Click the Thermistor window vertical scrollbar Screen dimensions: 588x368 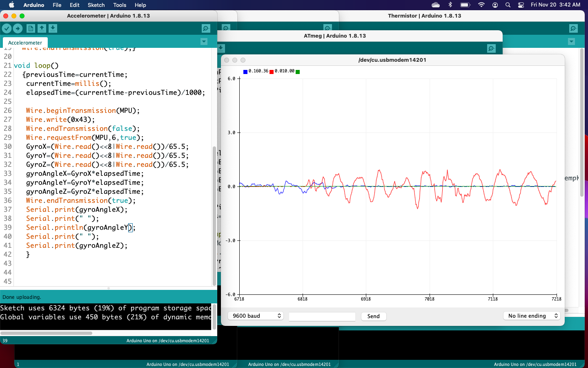pyautogui.click(x=582, y=123)
